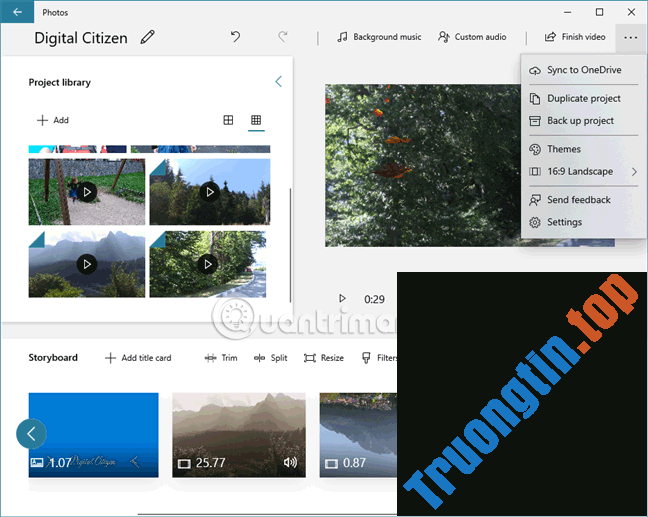Choose Duplicate project from menu
The image size is (648, 517).
click(x=583, y=98)
